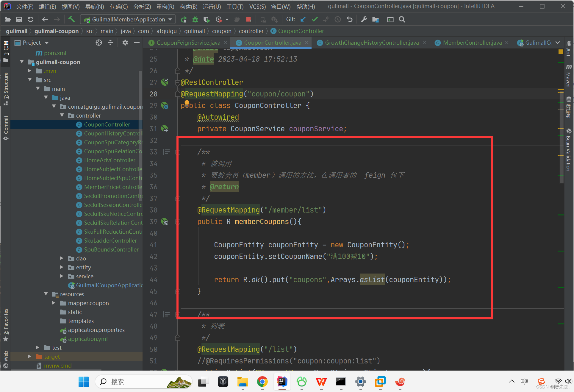The height and width of the screenshot is (392, 574).
Task: Click the gulimall-coupon breadcrumb
Action: (57, 31)
